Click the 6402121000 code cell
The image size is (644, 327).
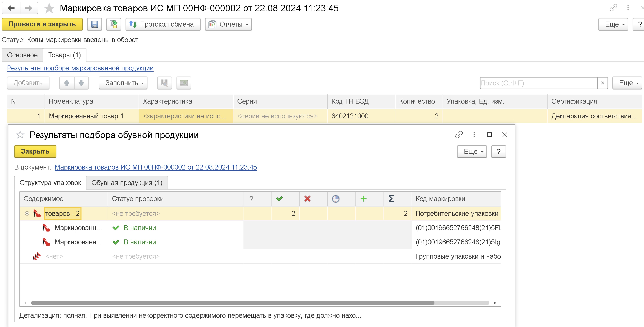pyautogui.click(x=361, y=116)
